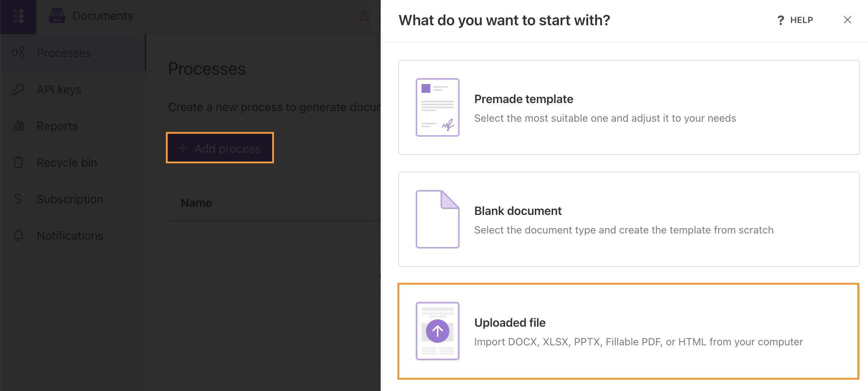Screen dimensions: 868x391
Task: Click 'Import DOCX, XLSX, PPTX' description text
Action: coord(639,342)
